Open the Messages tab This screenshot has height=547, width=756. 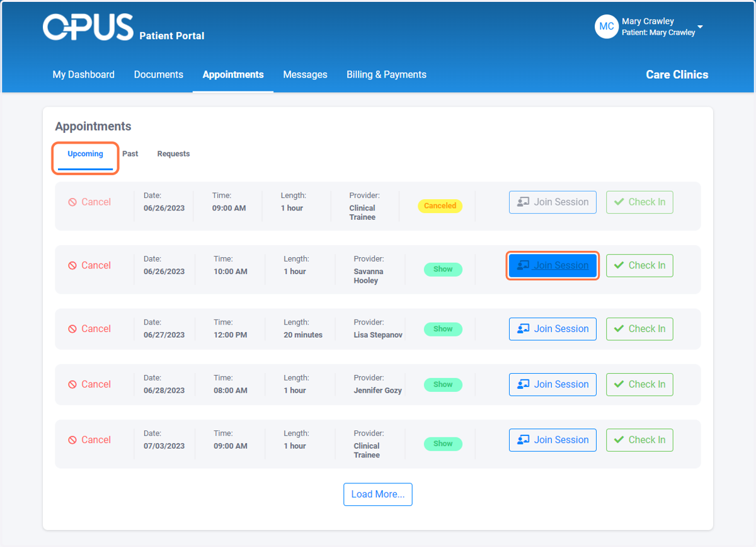[305, 74]
